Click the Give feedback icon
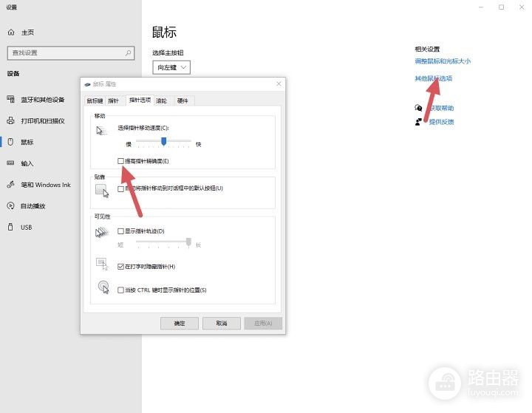532x413 pixels. (418, 122)
